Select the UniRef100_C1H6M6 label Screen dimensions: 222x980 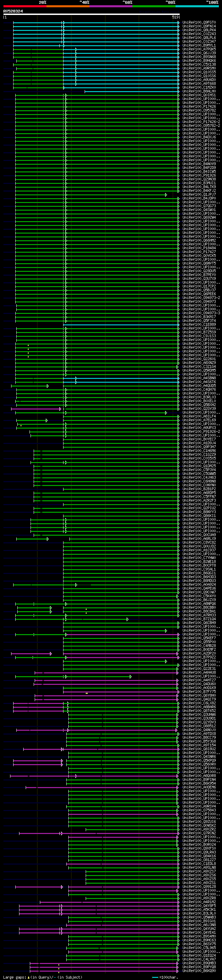[199, 451]
